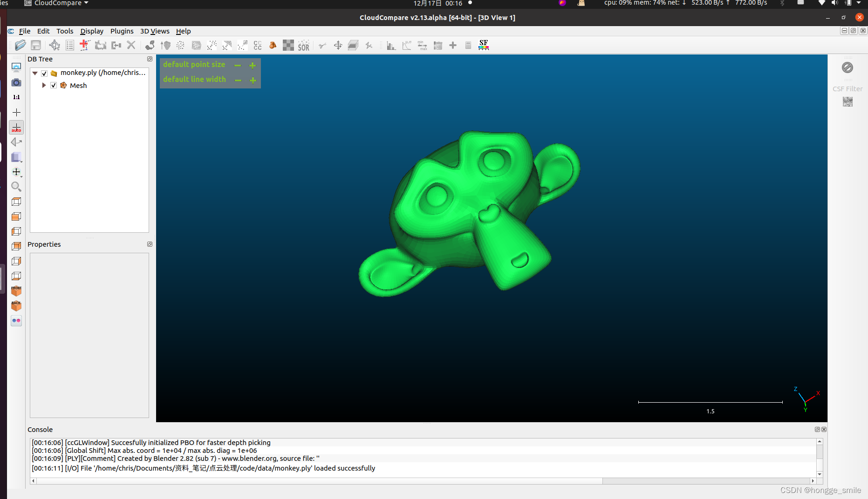Viewport: 868px width, 499px height.
Task: Click the Save floppy disk icon
Action: [36, 45]
